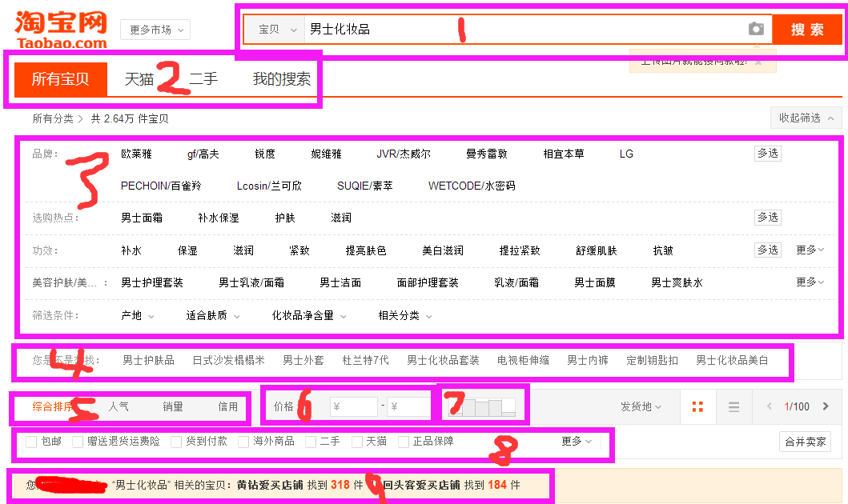848x504 pixels.
Task: Sort by 人气
Action: 119,406
